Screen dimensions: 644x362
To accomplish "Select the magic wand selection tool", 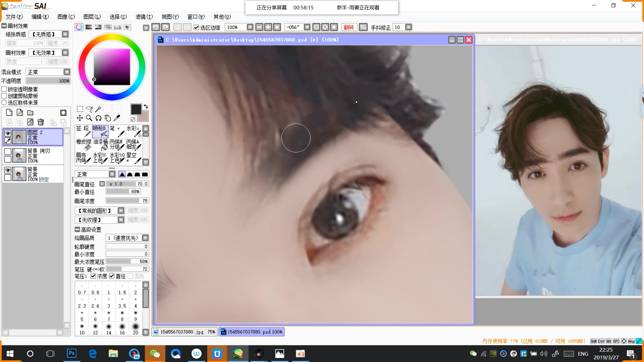I will tap(98, 109).
